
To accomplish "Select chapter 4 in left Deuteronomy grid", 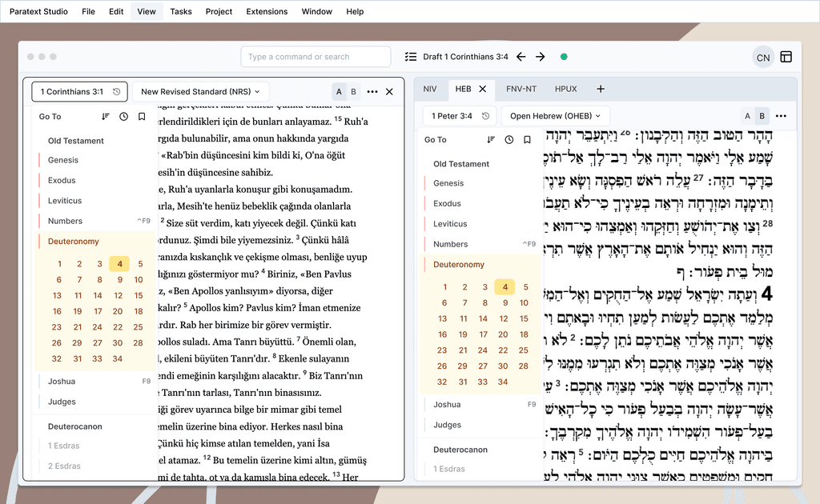I will (120, 264).
